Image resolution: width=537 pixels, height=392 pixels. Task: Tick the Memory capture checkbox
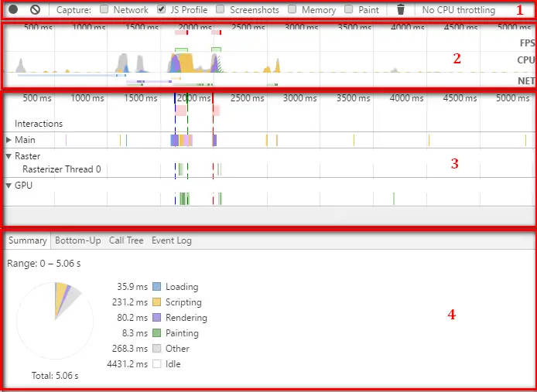point(292,9)
